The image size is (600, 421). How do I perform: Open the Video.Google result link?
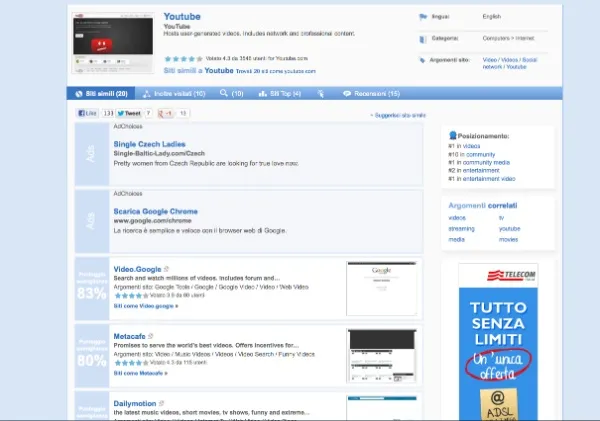(x=137, y=269)
